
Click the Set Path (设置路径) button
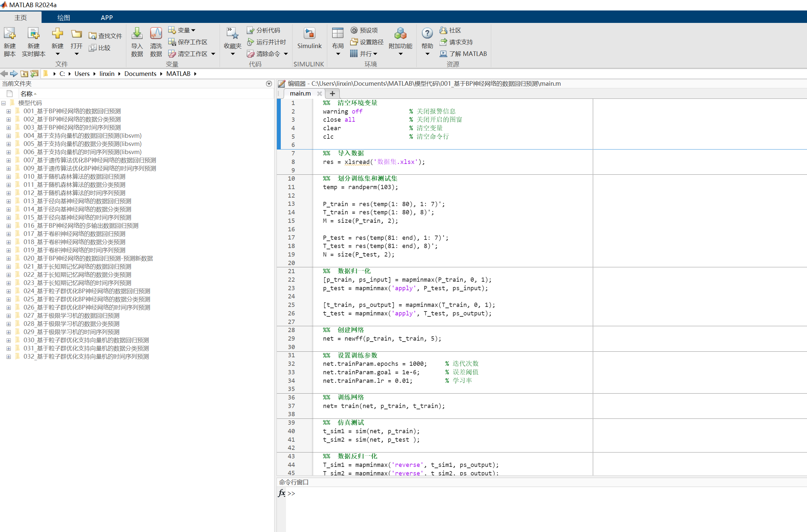tap(367, 42)
